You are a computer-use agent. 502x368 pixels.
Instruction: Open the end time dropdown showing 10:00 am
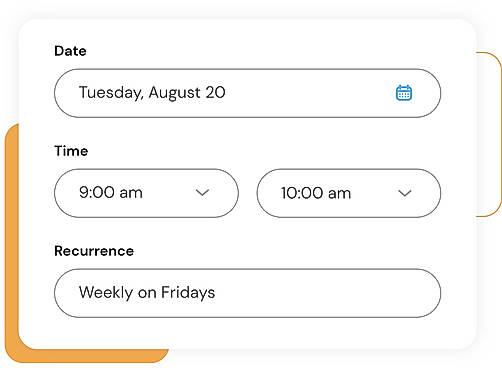coord(349,193)
